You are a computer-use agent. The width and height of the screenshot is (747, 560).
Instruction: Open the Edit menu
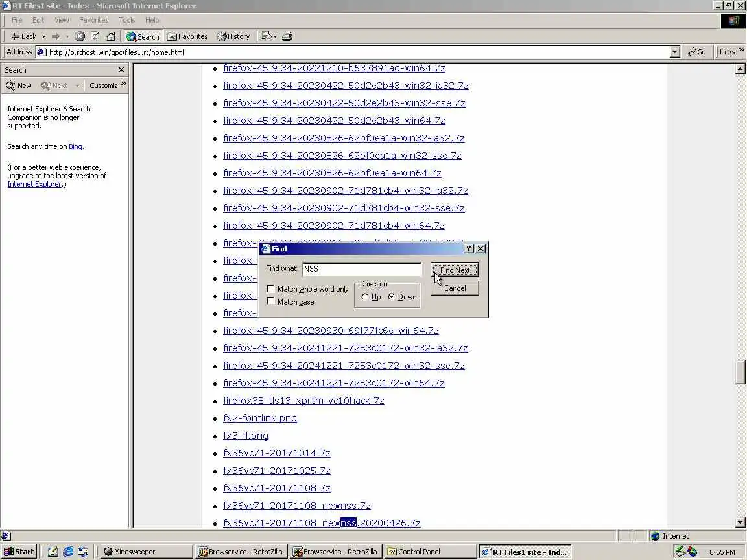[38, 20]
